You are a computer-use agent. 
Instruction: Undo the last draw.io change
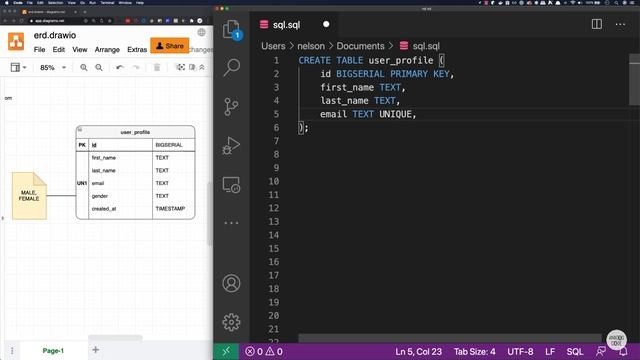tap(120, 67)
